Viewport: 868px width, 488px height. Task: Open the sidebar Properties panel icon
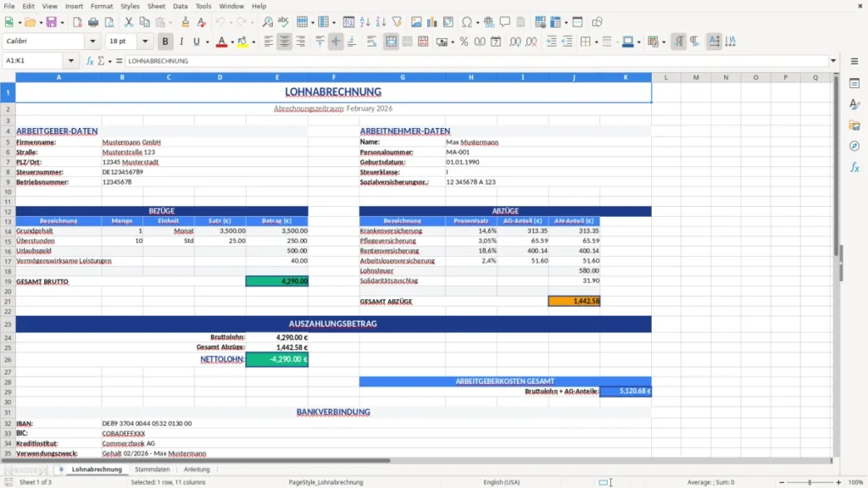[x=854, y=84]
